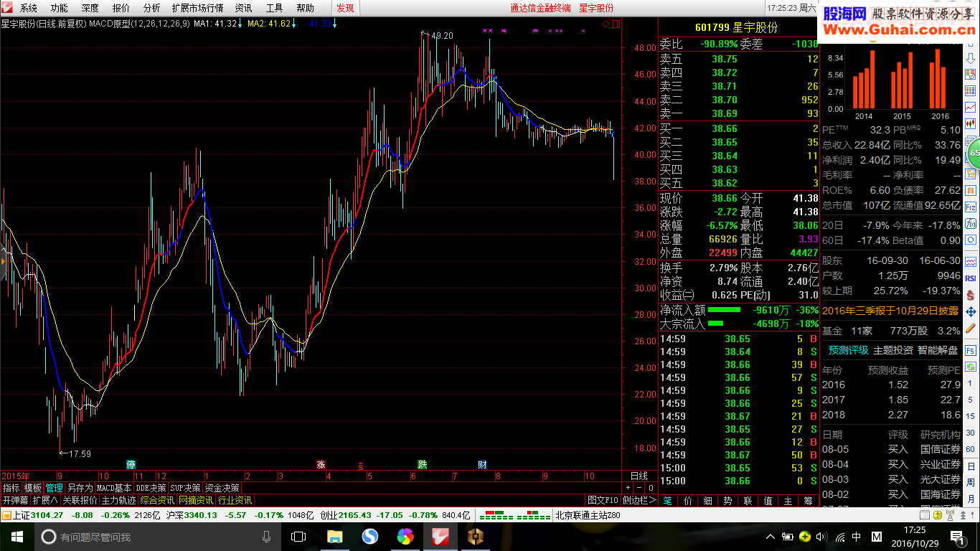Click the MA1 down arrow in chart header
Screen dimensions: 980x551
click(240, 24)
